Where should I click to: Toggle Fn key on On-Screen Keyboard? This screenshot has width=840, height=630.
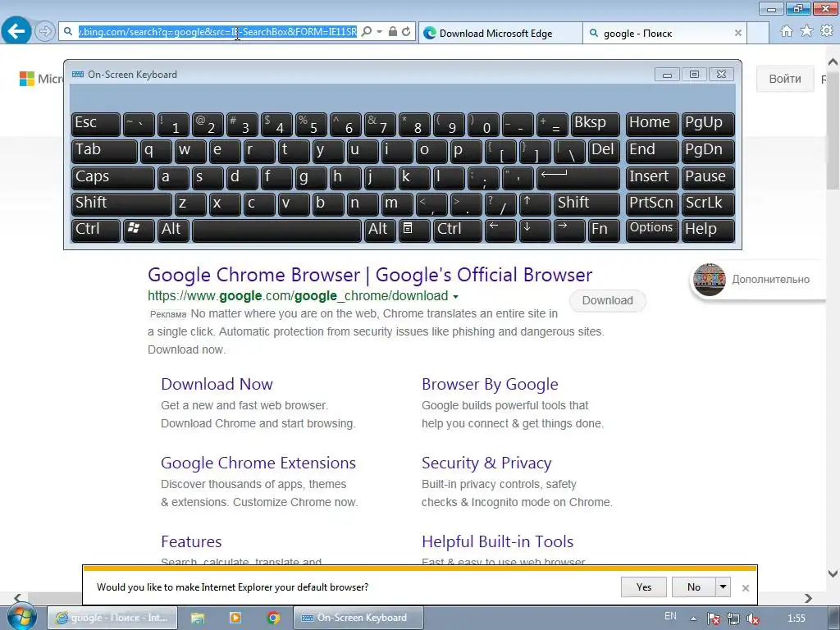pyautogui.click(x=604, y=231)
